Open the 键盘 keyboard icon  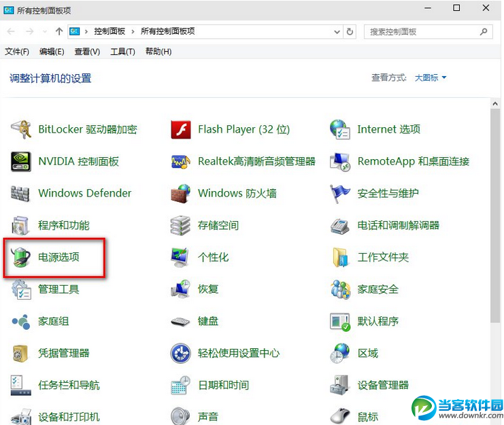tap(181, 321)
